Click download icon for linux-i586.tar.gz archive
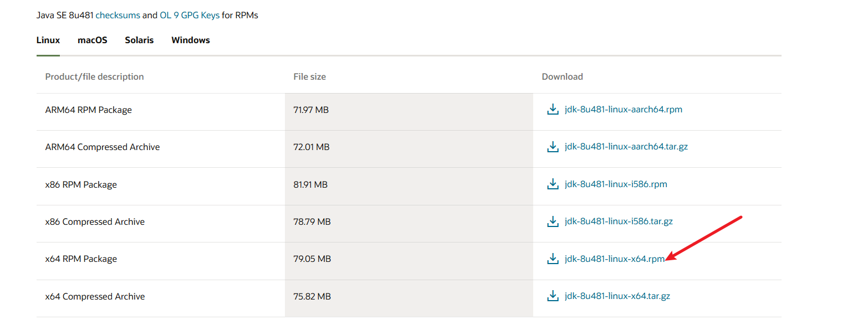The image size is (868, 330). coord(553,221)
